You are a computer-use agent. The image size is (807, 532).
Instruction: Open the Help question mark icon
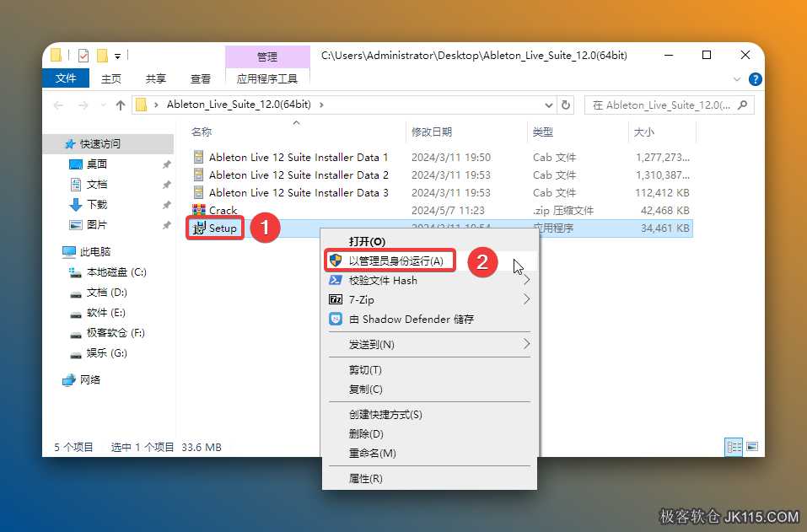(x=755, y=79)
